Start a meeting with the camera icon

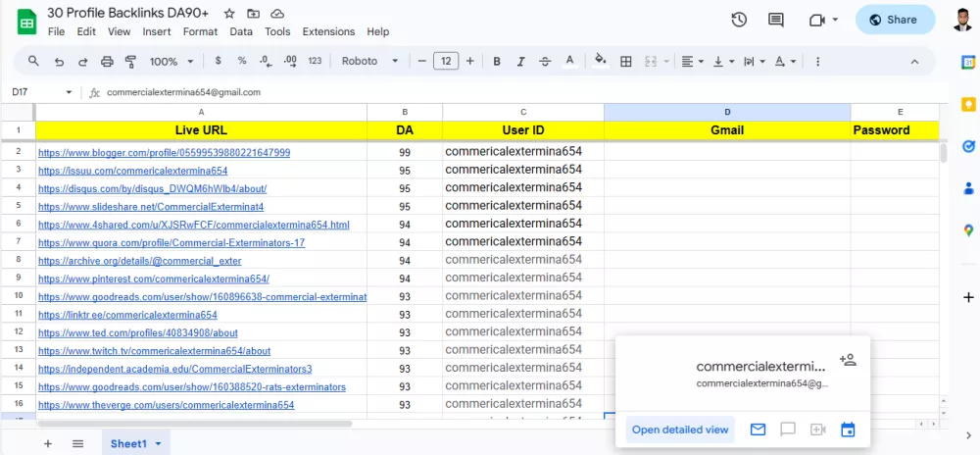pos(817,20)
